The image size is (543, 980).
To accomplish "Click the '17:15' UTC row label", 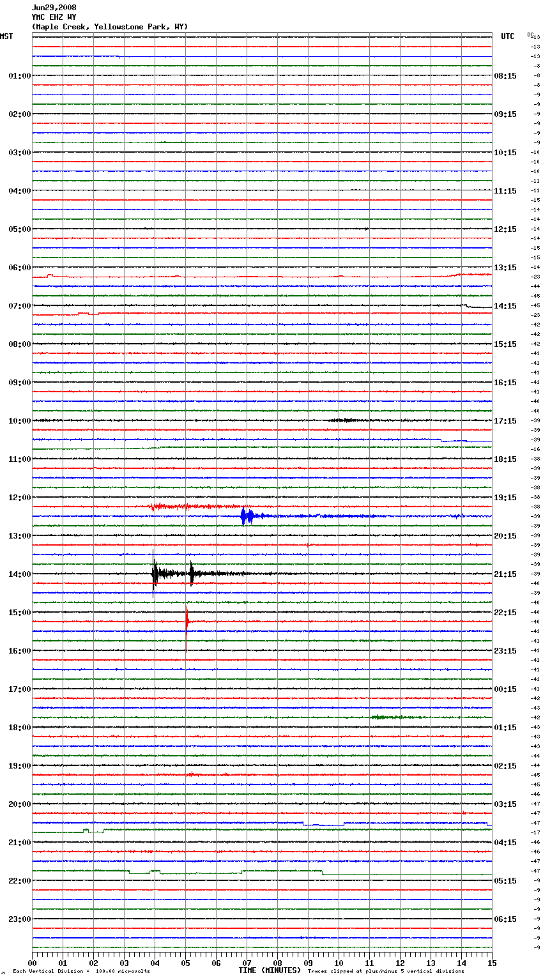I will coord(505,421).
